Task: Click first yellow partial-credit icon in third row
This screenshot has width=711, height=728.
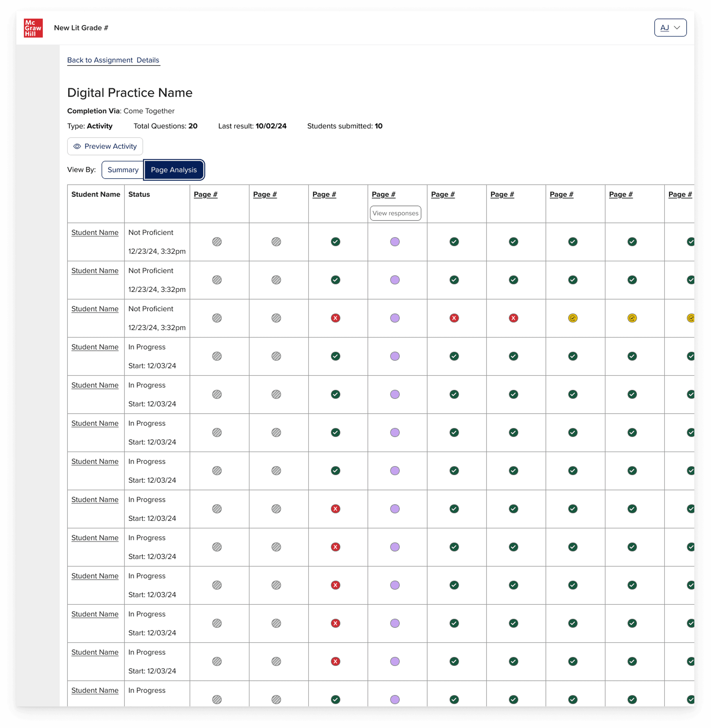Action: (x=572, y=318)
